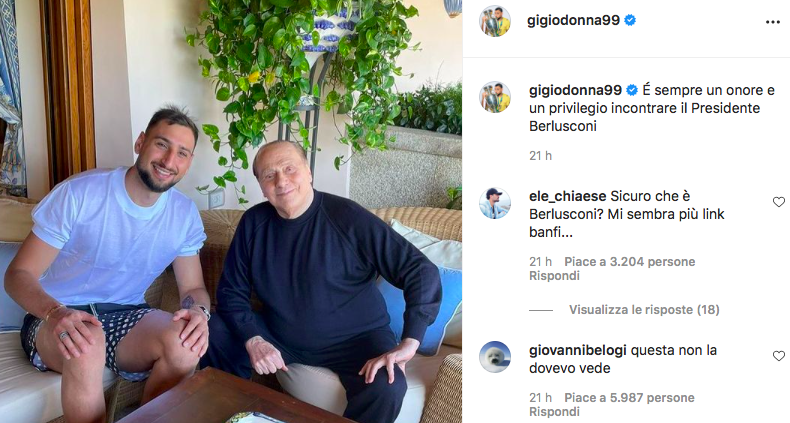Expand Visualizza le risposte (18)
Viewport: 790px width, 423px height.
tap(644, 310)
